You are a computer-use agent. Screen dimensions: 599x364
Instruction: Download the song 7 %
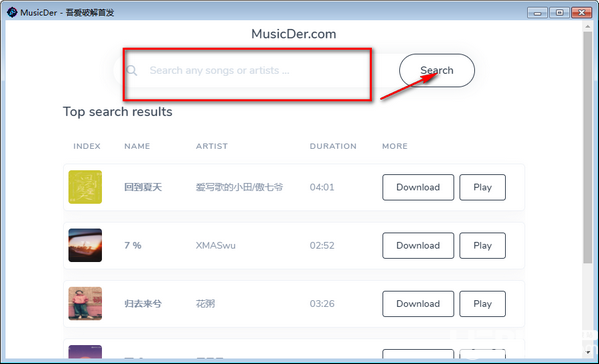[x=418, y=246]
